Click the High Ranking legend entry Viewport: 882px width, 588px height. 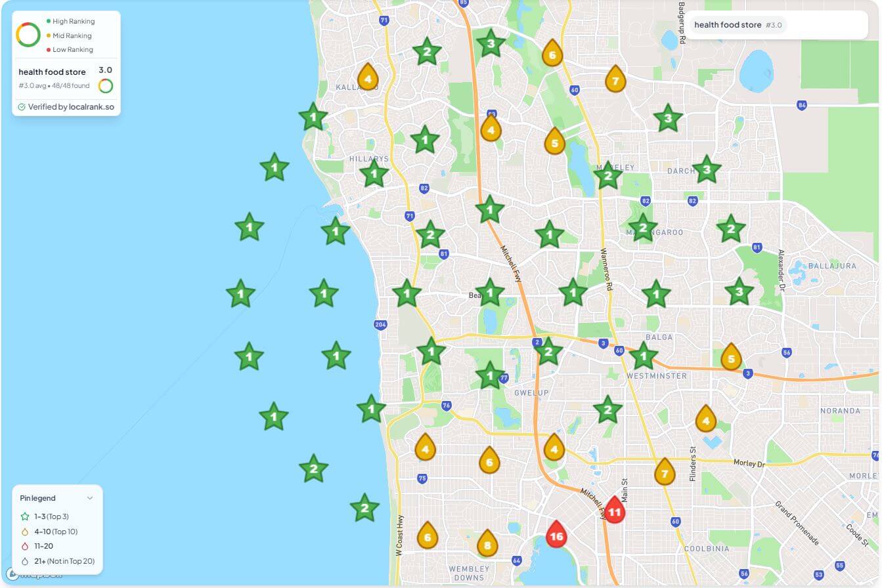point(70,22)
